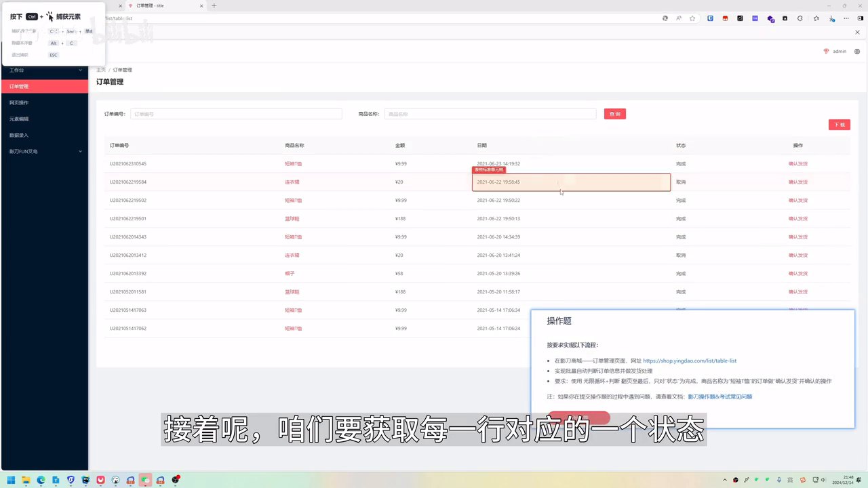Click 帽子 in row U2021062013392

(x=290, y=273)
